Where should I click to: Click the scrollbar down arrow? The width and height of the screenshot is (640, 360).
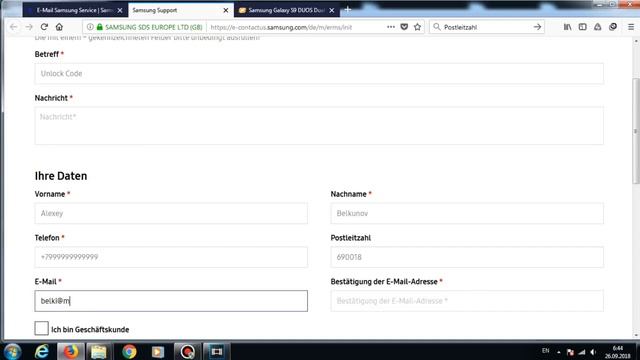636,336
